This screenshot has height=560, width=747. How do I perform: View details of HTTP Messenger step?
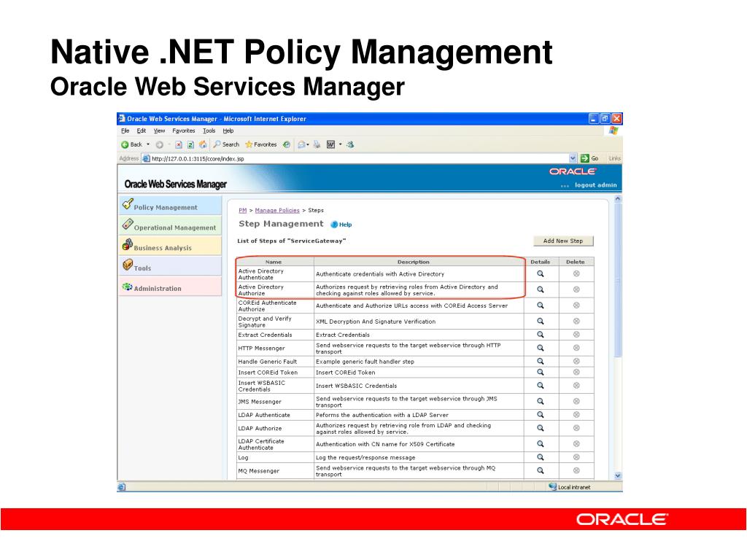coord(541,348)
